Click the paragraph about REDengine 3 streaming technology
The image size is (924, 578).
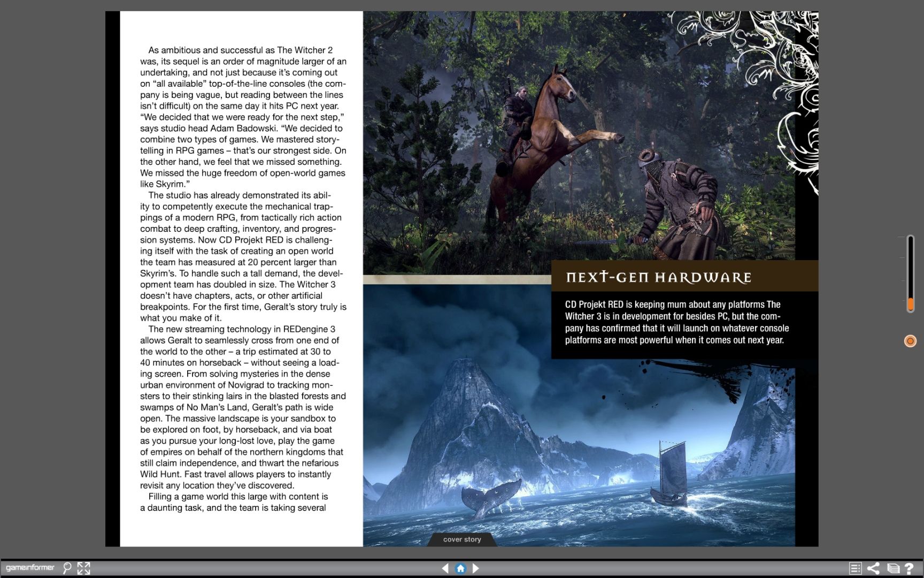tap(243, 407)
